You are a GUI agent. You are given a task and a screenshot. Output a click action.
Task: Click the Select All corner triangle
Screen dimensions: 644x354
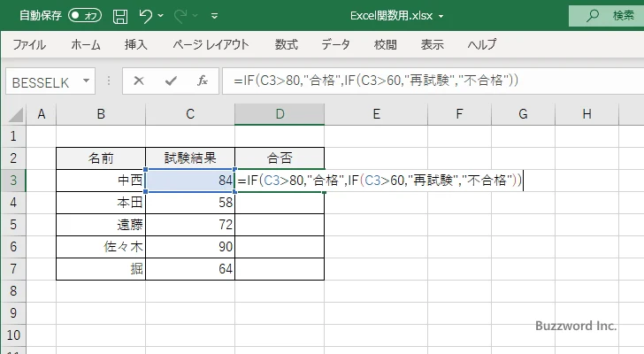[x=16, y=115]
